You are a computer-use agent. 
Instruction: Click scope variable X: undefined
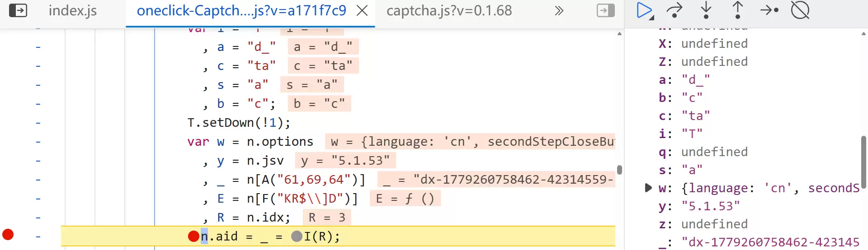703,44
